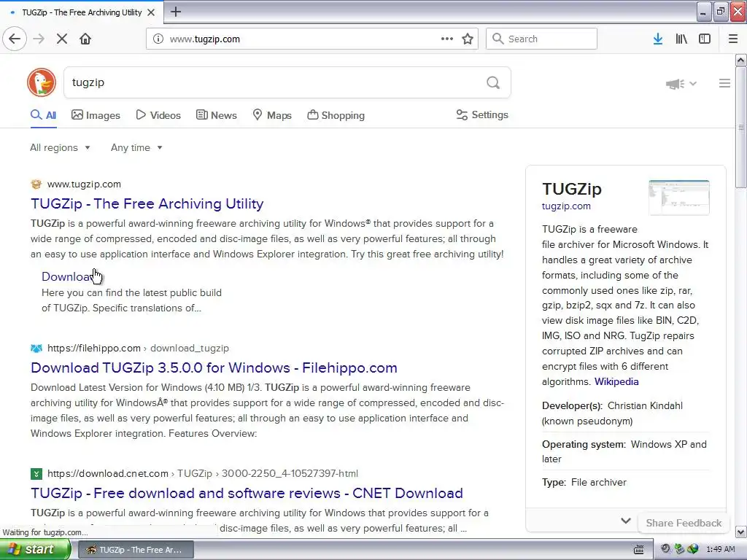Open the Download sitelink under tugzip.com
This screenshot has width=747, height=560.
pos(69,276)
